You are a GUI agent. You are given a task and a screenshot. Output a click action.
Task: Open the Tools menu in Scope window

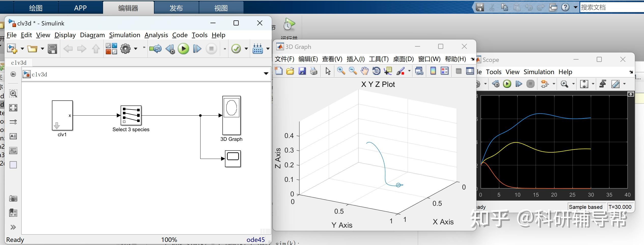(x=494, y=72)
